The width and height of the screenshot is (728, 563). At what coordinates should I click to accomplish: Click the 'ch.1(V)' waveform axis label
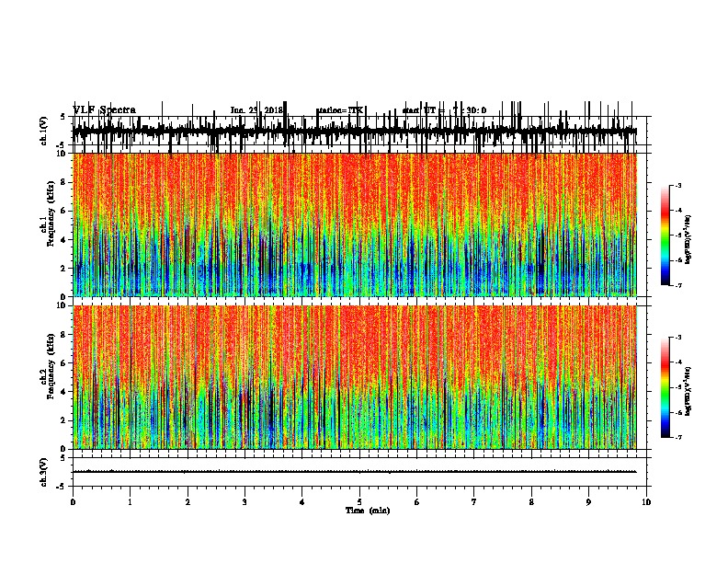44,131
